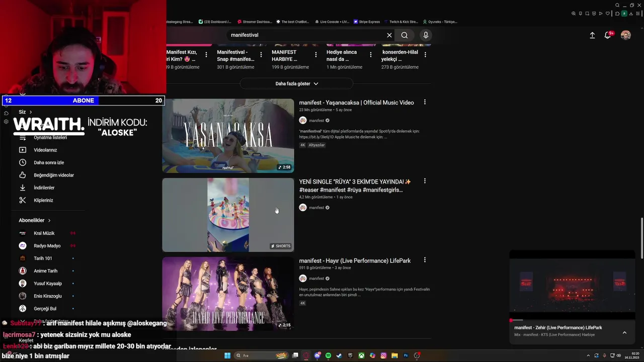The height and width of the screenshot is (362, 644).
Task: Switch to Streamer Dashboard browser tab
Action: click(x=254, y=22)
